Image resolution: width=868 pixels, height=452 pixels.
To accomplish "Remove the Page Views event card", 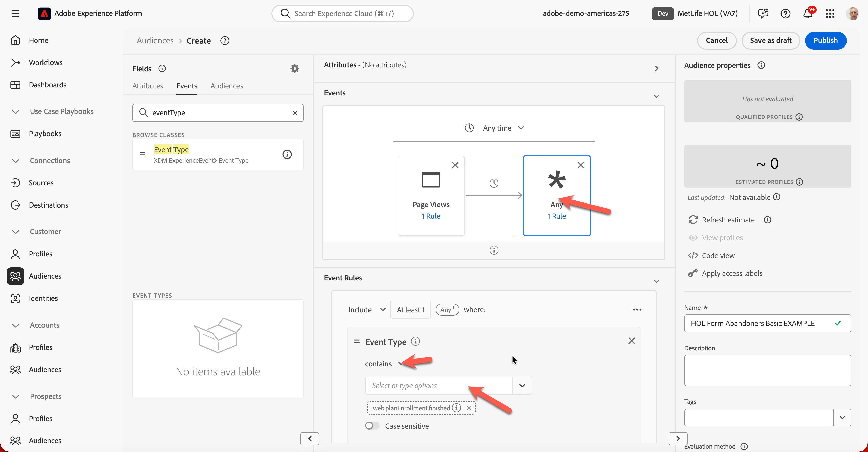I will click(455, 165).
